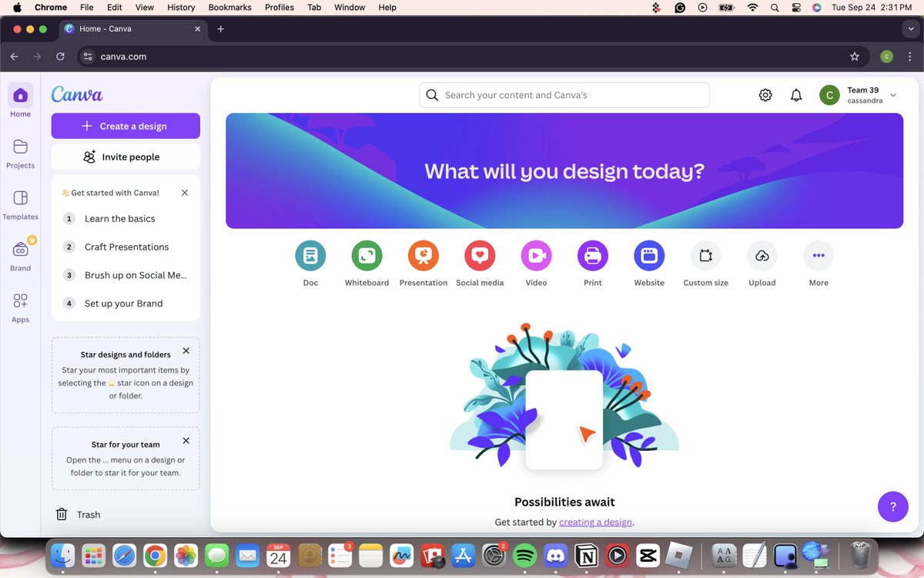Image resolution: width=924 pixels, height=578 pixels.
Task: Open Trash in the sidebar
Action: point(78,514)
